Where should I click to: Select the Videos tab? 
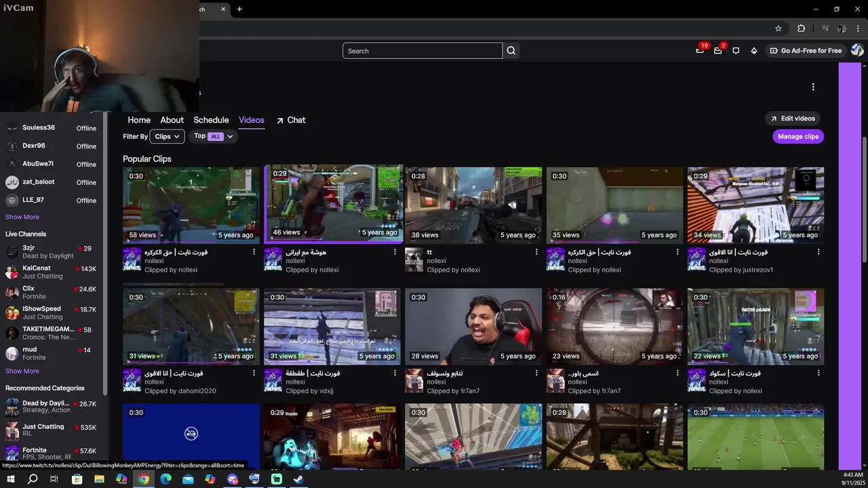click(251, 120)
